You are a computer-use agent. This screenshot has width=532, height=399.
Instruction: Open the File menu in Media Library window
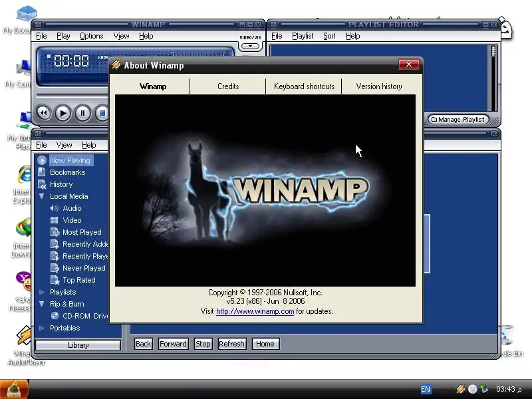coord(41,145)
